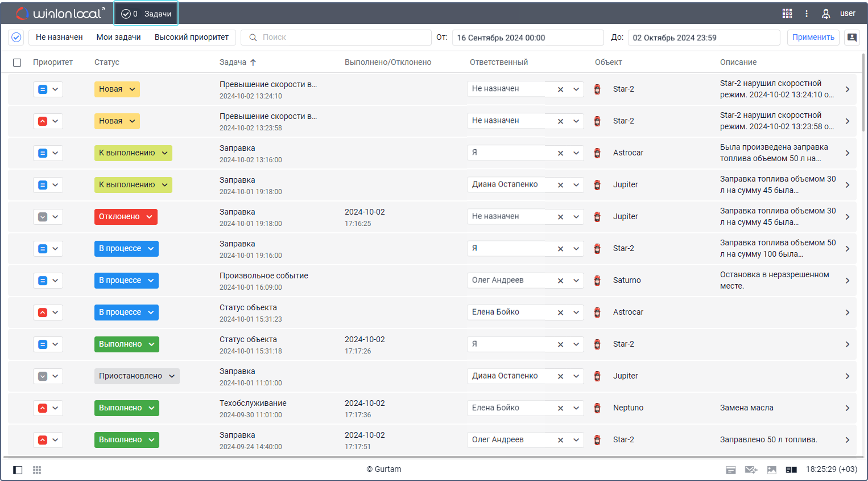Open К выполнению status dropdown in Astrocar row
The image size is (868, 481).
coord(133,153)
